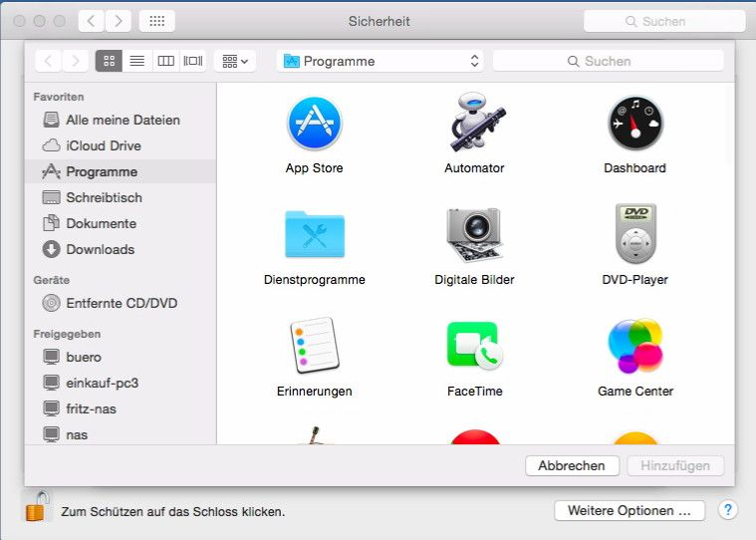Viewport: 756px width, 540px height.
Task: Switch to list view mode
Action: point(137,61)
